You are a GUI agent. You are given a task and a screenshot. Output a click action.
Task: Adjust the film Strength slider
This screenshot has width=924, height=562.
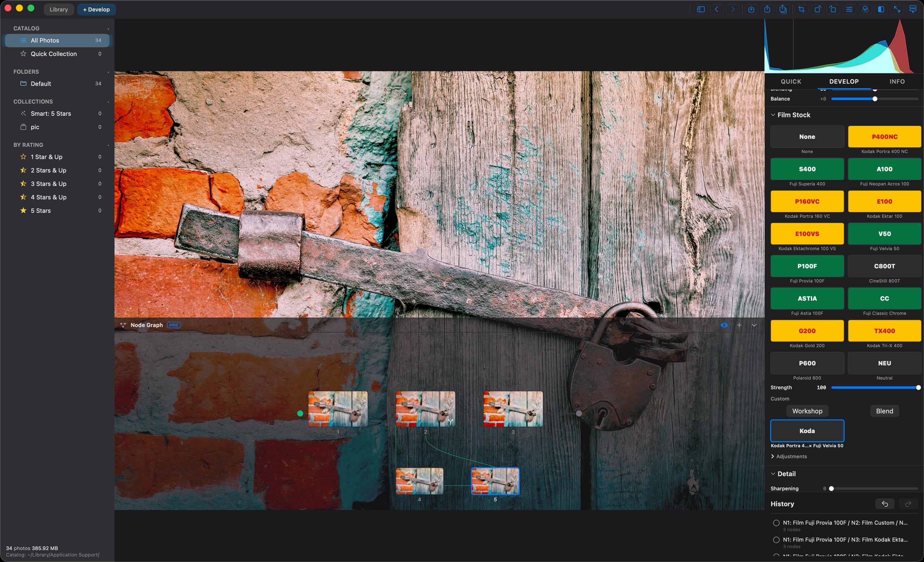pos(875,388)
